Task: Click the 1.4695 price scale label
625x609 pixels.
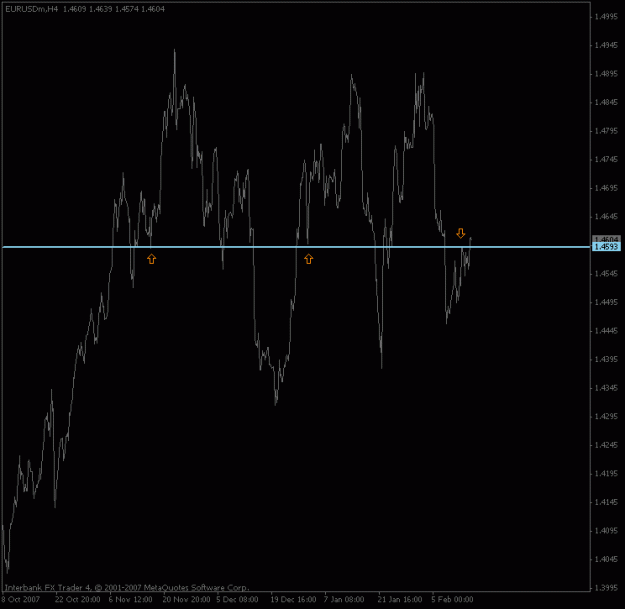Action: pyautogui.click(x=606, y=188)
